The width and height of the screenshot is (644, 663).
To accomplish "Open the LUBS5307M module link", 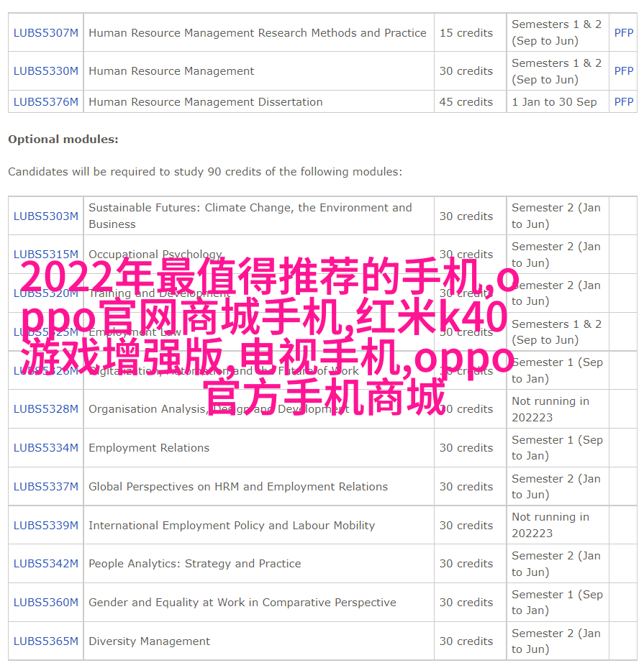I will point(46,32).
